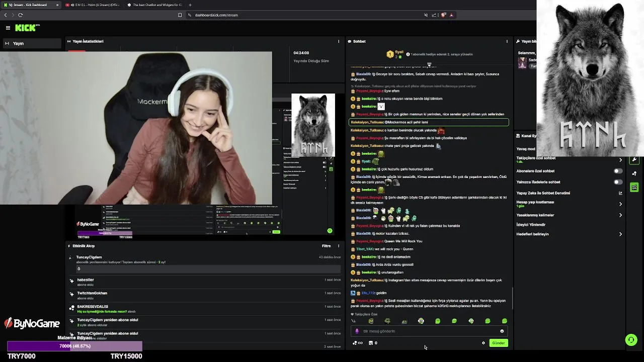The width and height of the screenshot is (644, 362).
Task: Click the Takipçilere Özel heart label
Action: (x=364, y=314)
